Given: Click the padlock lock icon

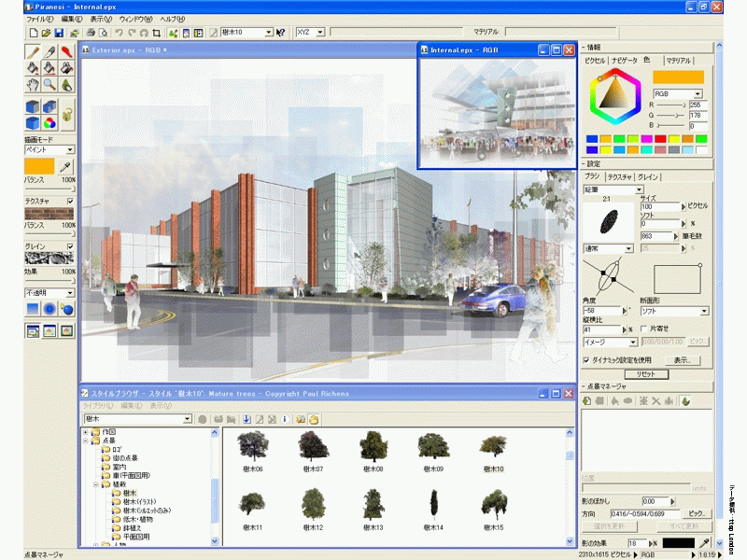Looking at the screenshot, I should (68, 115).
